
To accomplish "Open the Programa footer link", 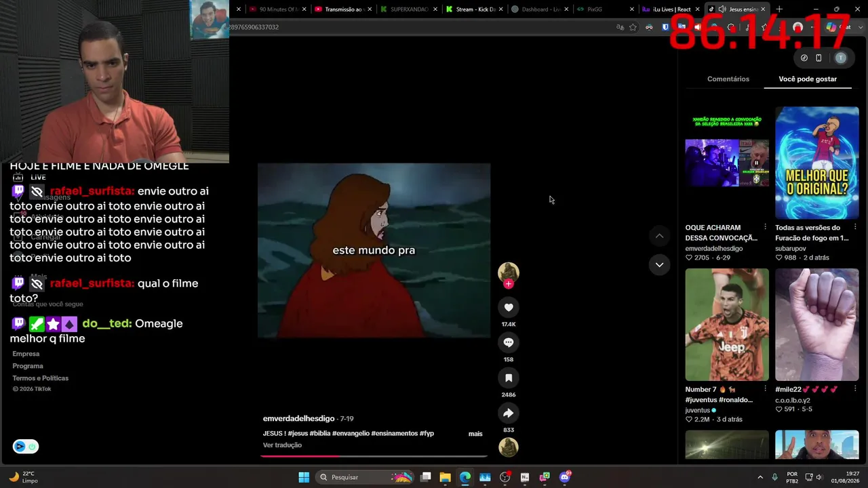I will pyautogui.click(x=28, y=366).
